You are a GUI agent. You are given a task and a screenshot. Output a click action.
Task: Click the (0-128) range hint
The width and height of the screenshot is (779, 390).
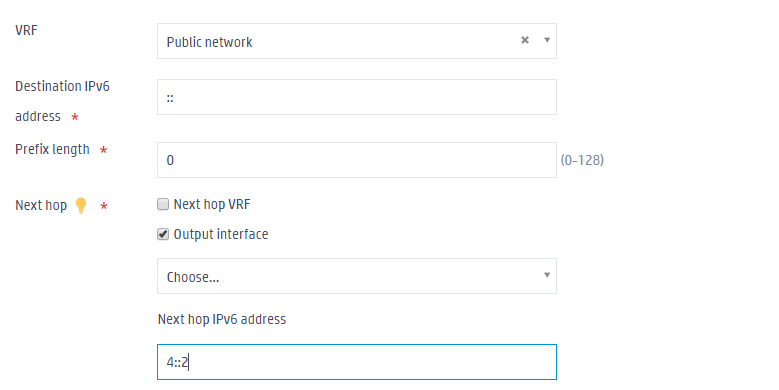point(582,160)
